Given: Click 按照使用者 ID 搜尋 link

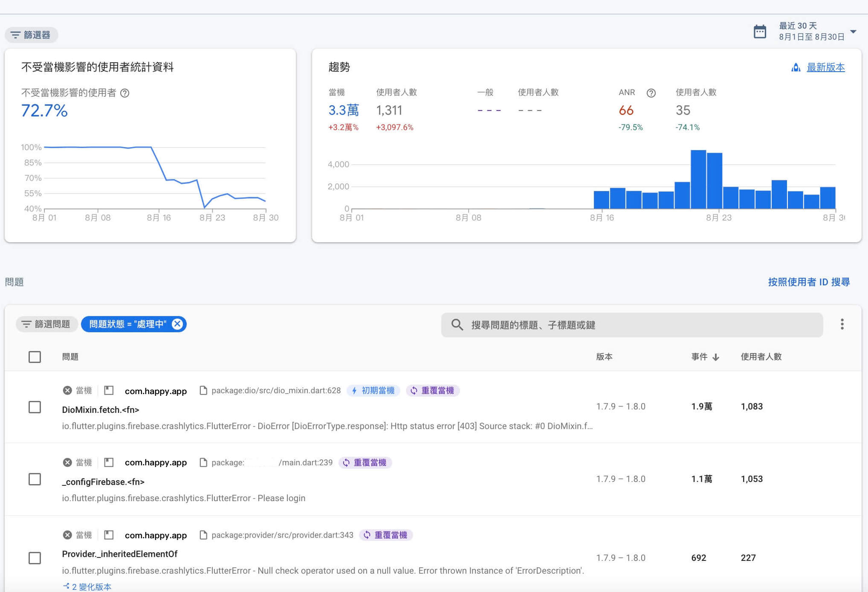Looking at the screenshot, I should click(808, 282).
